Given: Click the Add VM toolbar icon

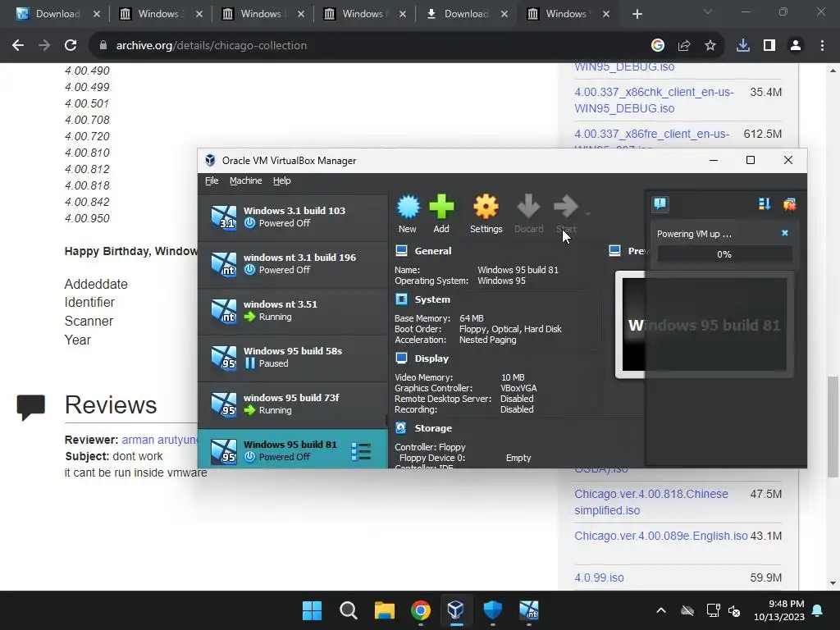Looking at the screenshot, I should [x=441, y=214].
